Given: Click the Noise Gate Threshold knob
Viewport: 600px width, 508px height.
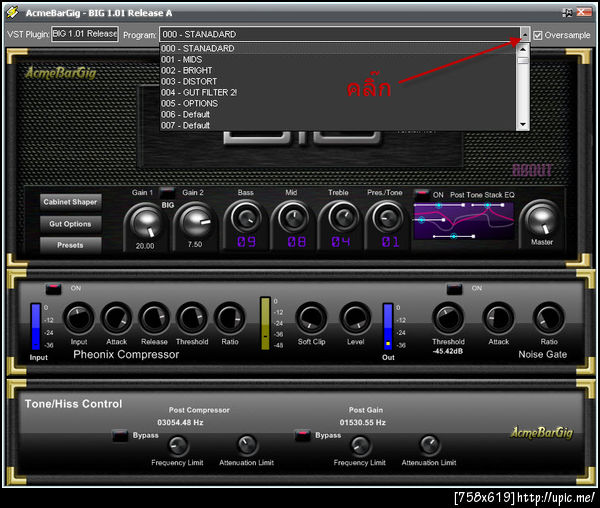Looking at the screenshot, I should [x=448, y=318].
